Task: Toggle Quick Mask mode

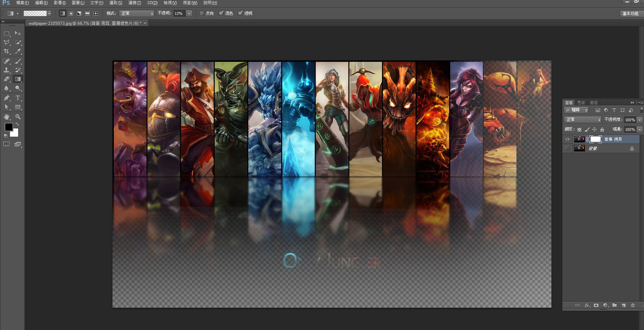Action: point(7,144)
